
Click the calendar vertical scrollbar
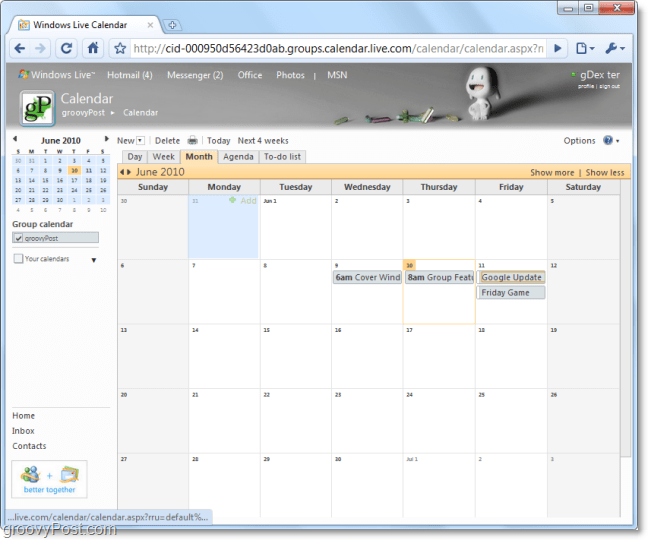[x=626, y=318]
